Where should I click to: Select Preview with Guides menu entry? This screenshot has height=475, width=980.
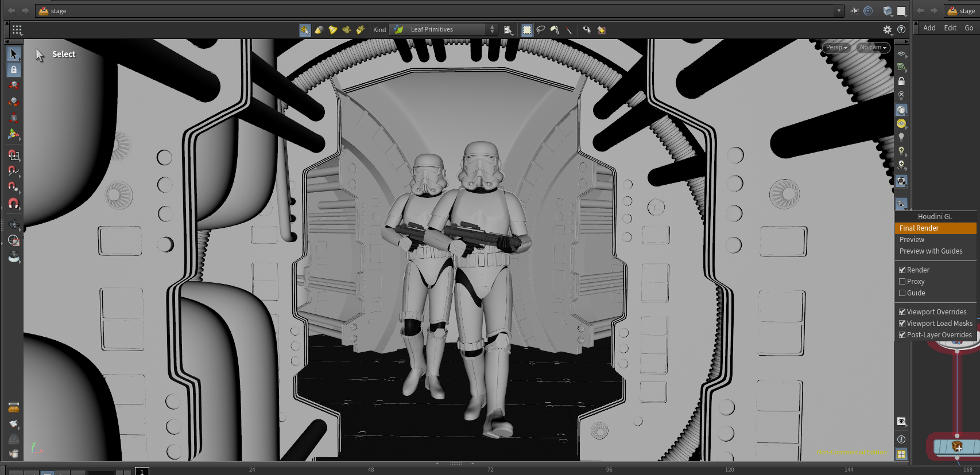click(936, 251)
